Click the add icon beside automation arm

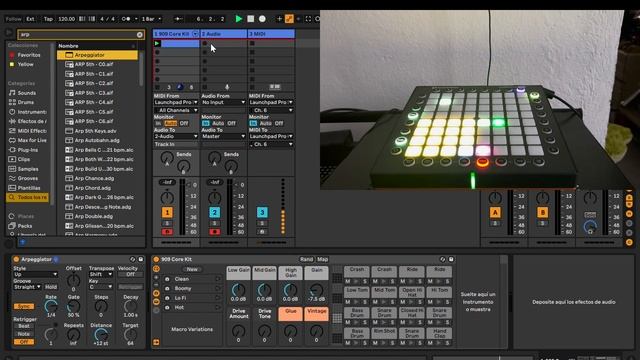(279, 19)
